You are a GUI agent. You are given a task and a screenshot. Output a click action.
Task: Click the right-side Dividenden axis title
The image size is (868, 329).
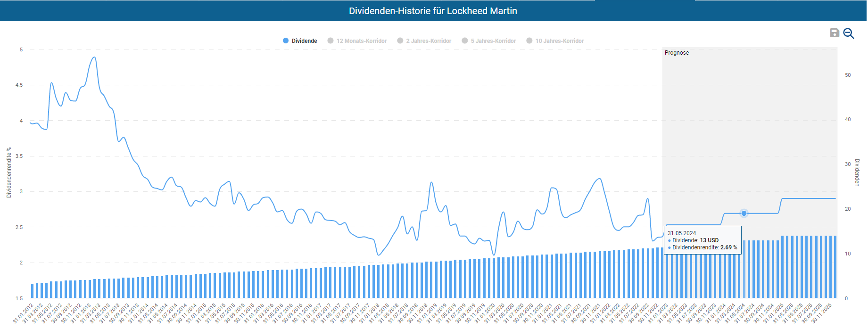click(x=857, y=173)
